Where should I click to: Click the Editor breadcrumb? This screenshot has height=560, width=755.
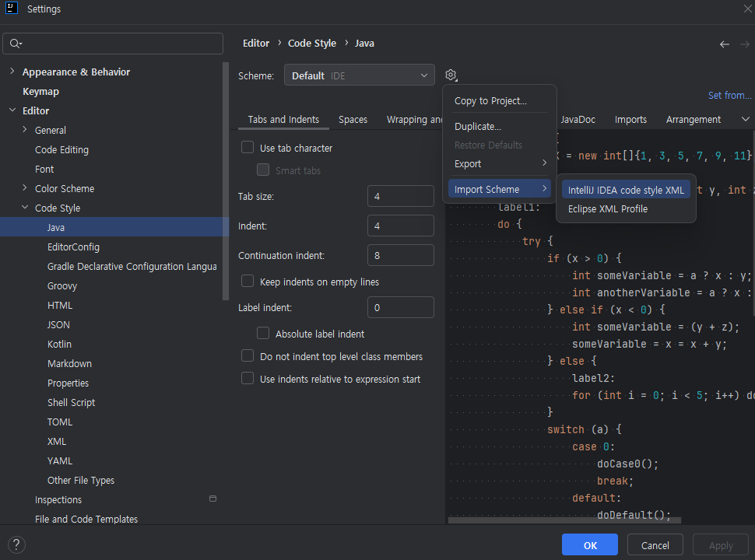256,44
